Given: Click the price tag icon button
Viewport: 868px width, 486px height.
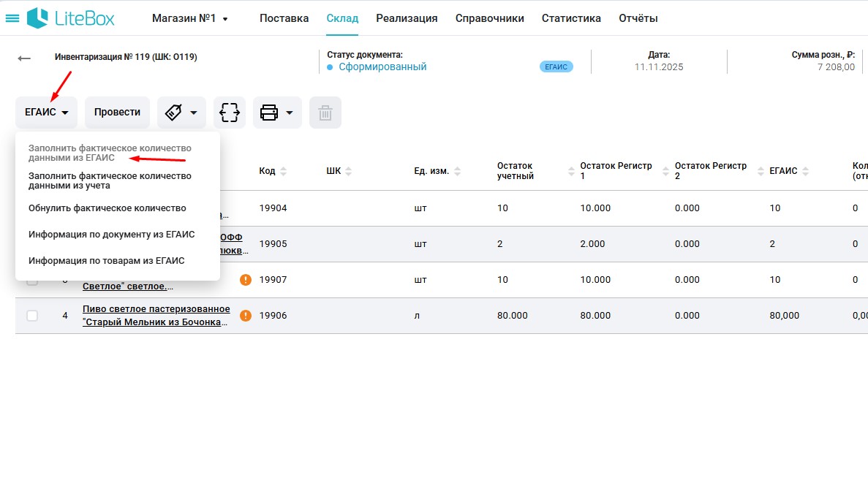Looking at the screenshot, I should 173,113.
